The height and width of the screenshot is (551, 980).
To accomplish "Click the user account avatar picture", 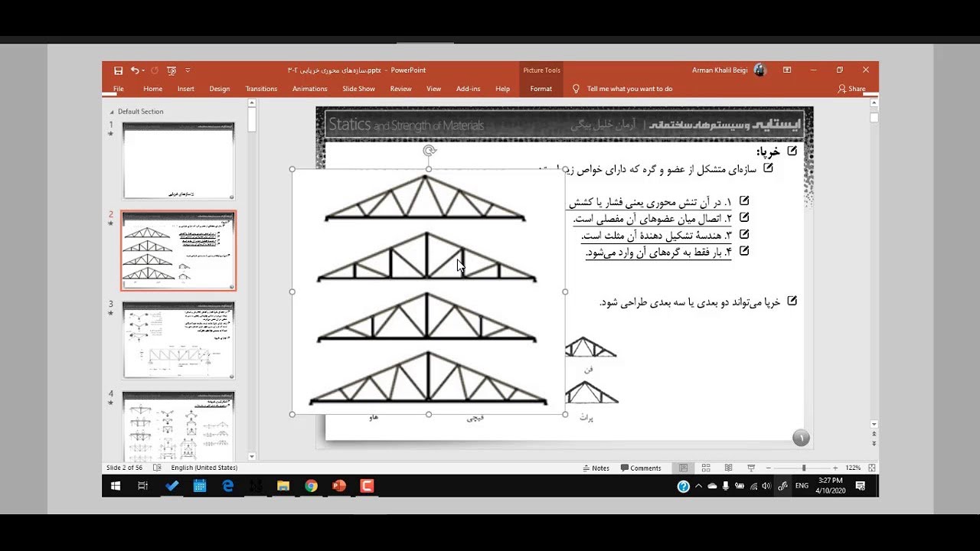I will pyautogui.click(x=759, y=70).
